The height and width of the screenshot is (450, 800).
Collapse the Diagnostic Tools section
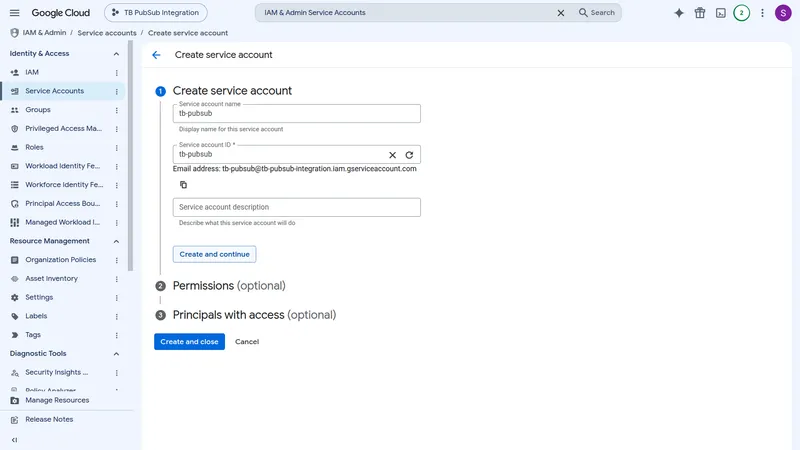click(x=116, y=354)
